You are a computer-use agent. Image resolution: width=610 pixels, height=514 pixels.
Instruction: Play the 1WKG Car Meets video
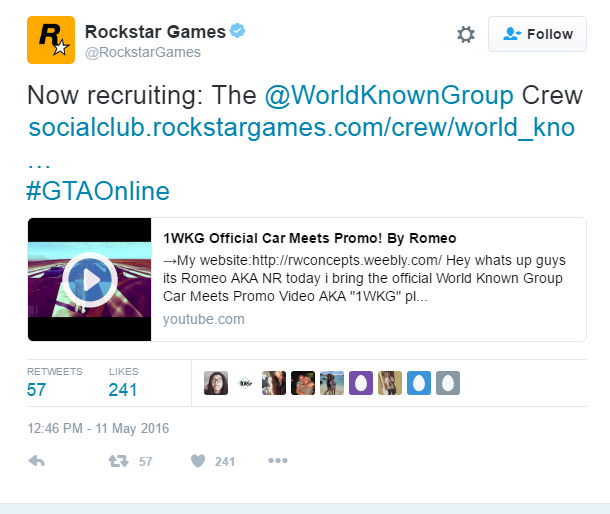tap(89, 279)
